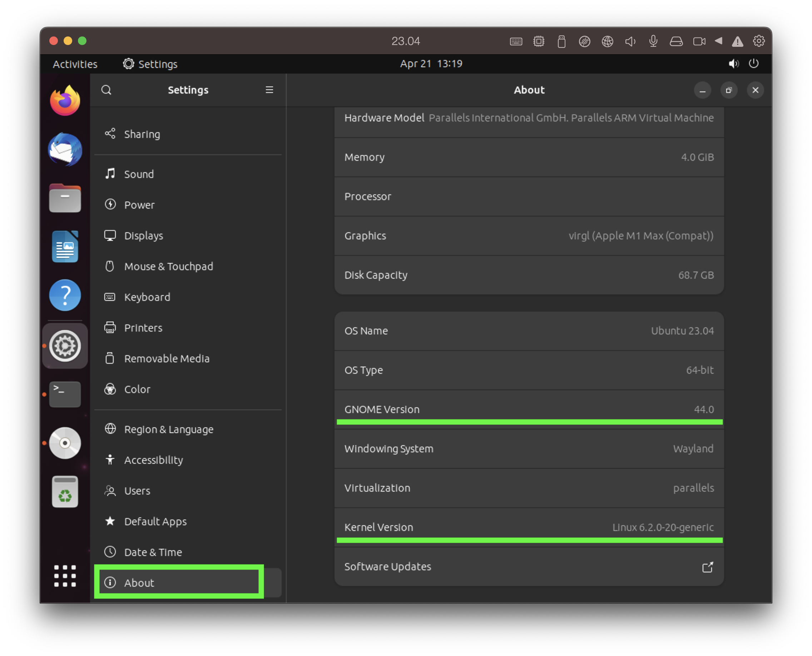812x656 pixels.
Task: Click the Parallels microphone icon
Action: pyautogui.click(x=653, y=41)
